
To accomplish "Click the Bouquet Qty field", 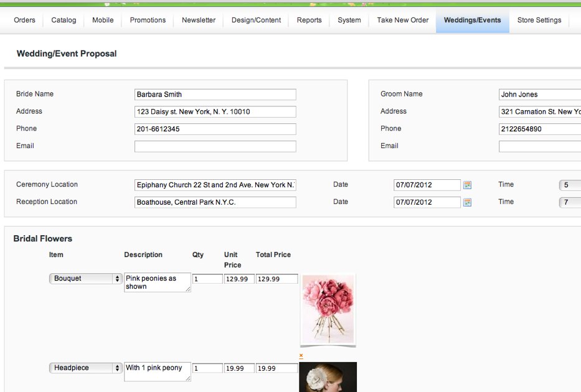I will point(207,279).
